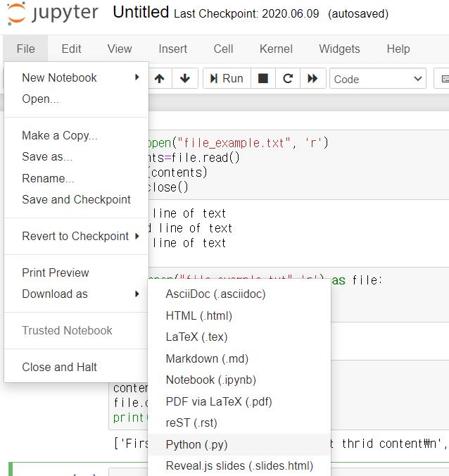Choose Revert to Checkpoint entry
Image resolution: width=449 pixels, height=476 pixels.
pyautogui.click(x=76, y=236)
